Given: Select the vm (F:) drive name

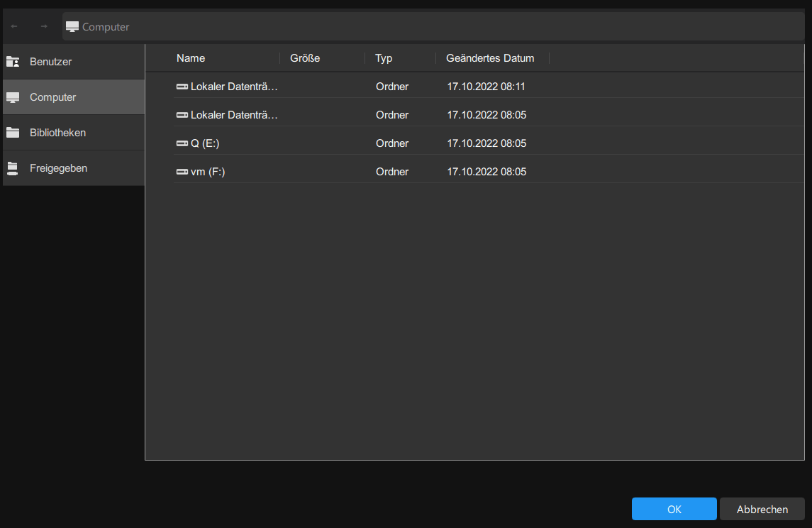Looking at the screenshot, I should pyautogui.click(x=208, y=172).
